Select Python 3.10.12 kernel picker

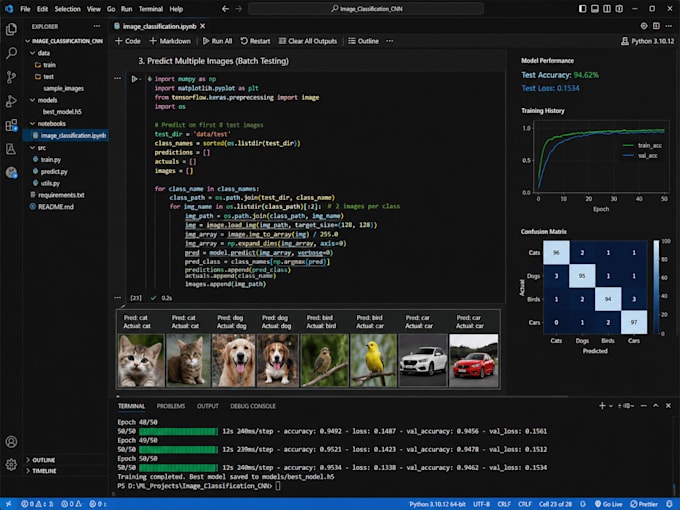[x=647, y=41]
